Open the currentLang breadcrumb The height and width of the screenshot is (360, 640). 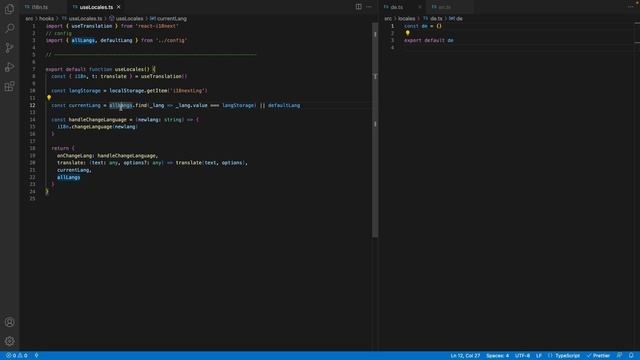pos(168,18)
